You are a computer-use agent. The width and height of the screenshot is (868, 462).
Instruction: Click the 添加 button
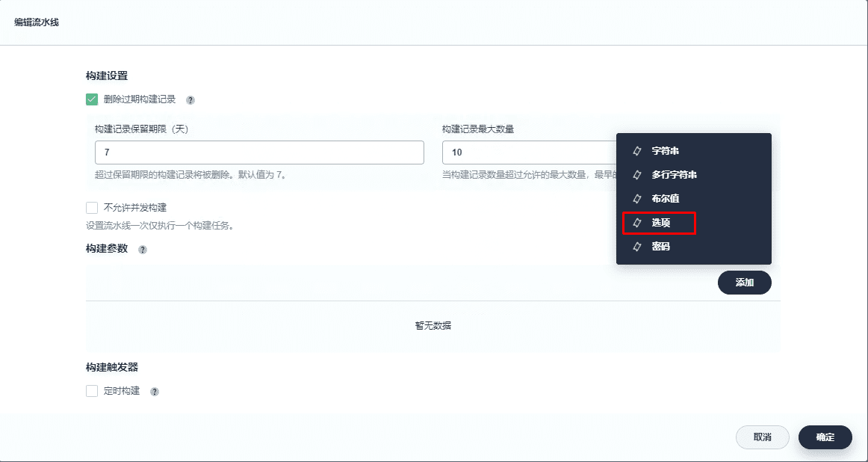(x=745, y=283)
